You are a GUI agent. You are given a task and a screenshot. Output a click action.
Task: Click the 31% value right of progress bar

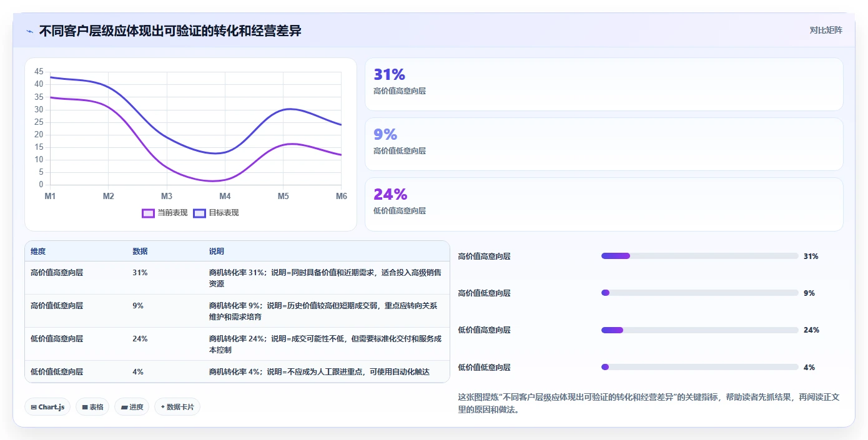[811, 257]
